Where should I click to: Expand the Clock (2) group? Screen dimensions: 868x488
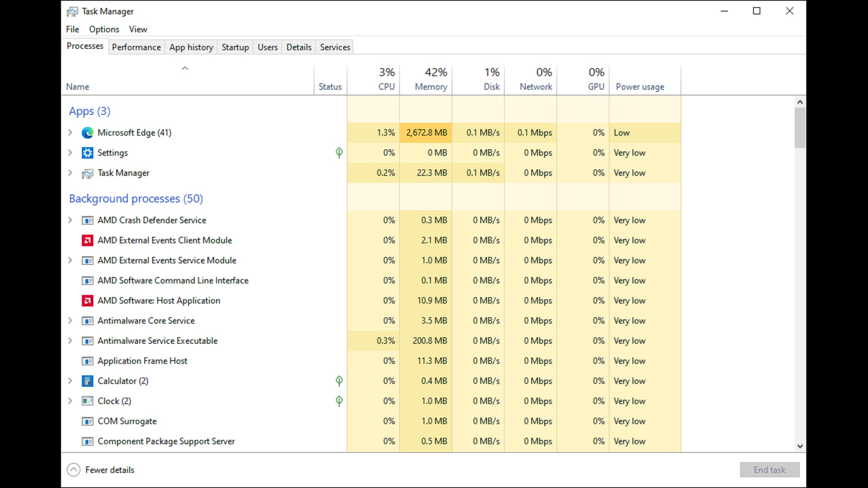(70, 401)
